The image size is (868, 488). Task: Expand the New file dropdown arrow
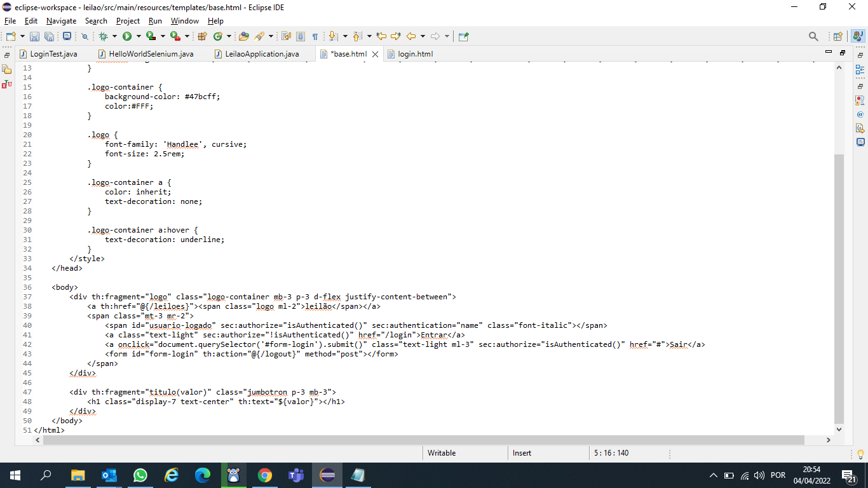point(22,36)
